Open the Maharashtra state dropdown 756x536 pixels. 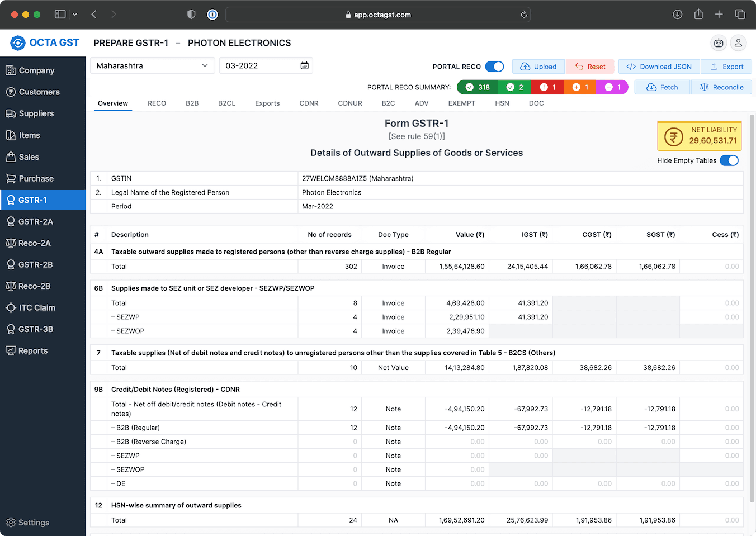click(153, 66)
